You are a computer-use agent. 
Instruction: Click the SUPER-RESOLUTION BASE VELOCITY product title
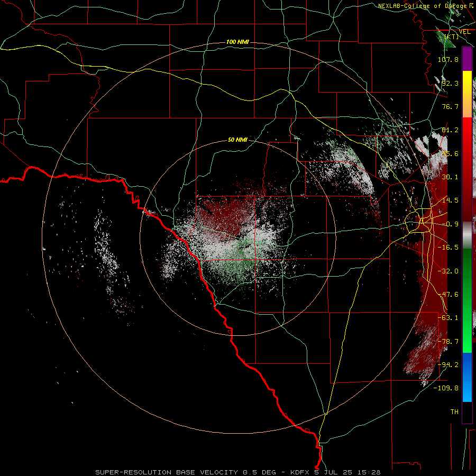(167, 472)
